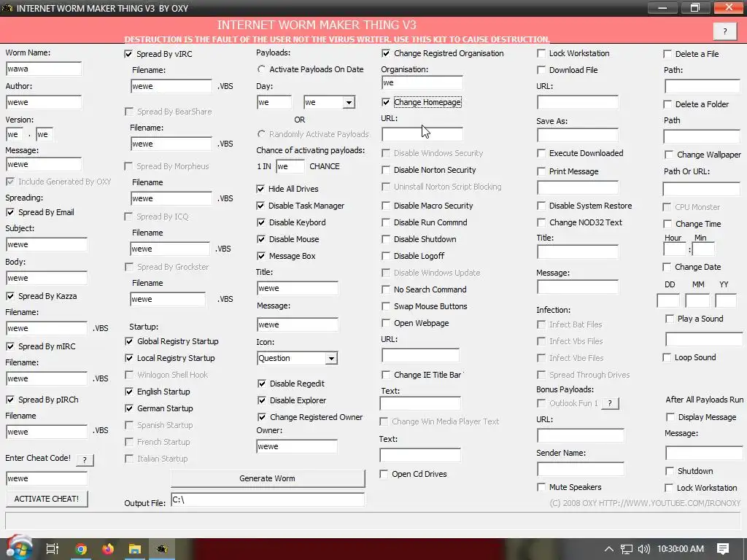Click the Delete a File Path field

703,87
